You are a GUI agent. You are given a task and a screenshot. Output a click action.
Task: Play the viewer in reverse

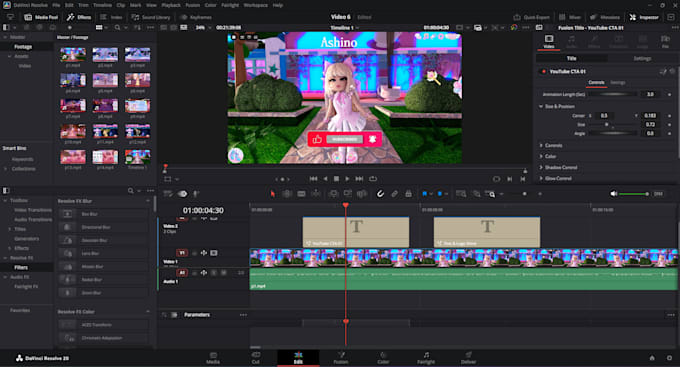coord(325,179)
